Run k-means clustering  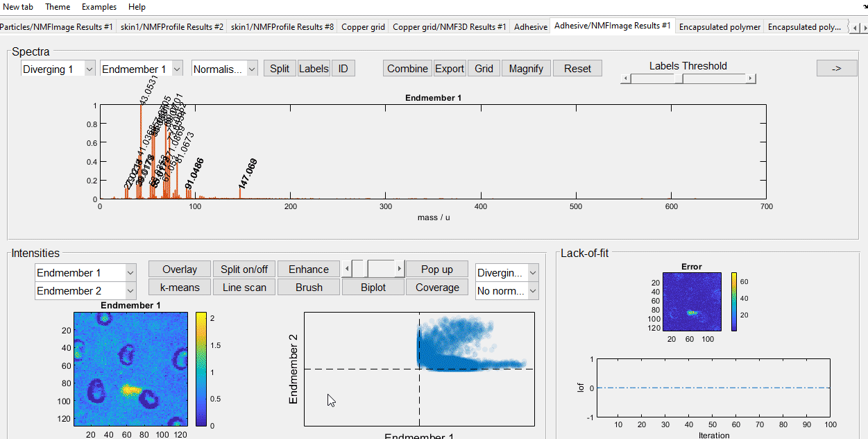(180, 288)
